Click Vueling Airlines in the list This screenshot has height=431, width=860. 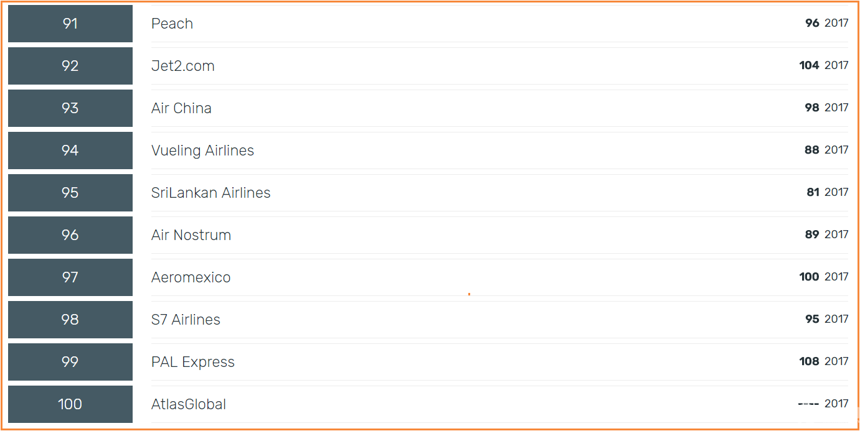pyautogui.click(x=203, y=150)
